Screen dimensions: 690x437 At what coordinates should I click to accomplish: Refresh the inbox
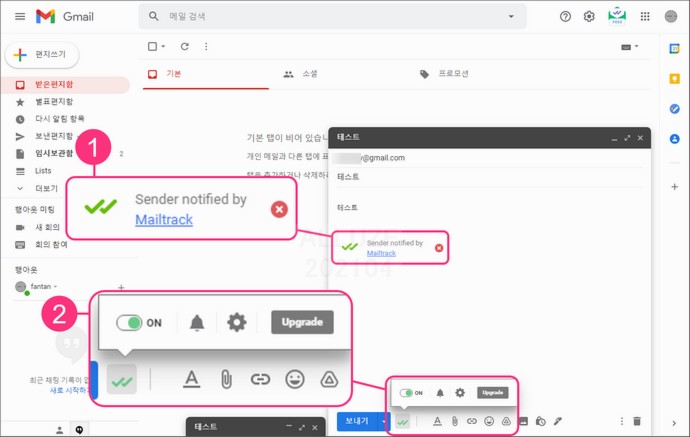tap(185, 46)
